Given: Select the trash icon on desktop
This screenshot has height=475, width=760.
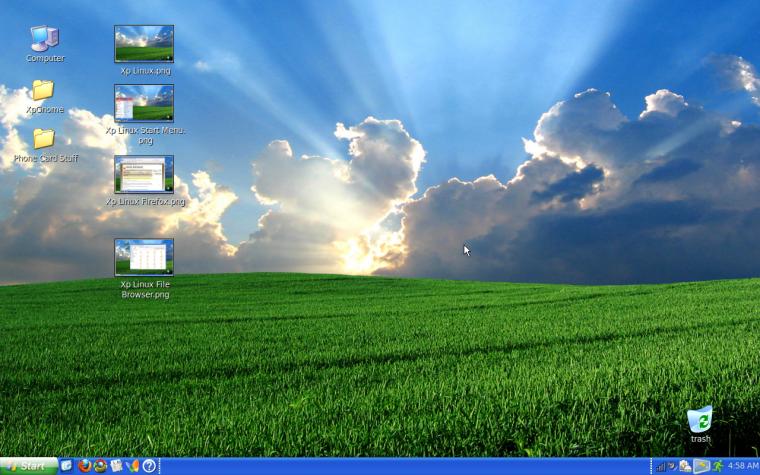Looking at the screenshot, I should pyautogui.click(x=700, y=425).
